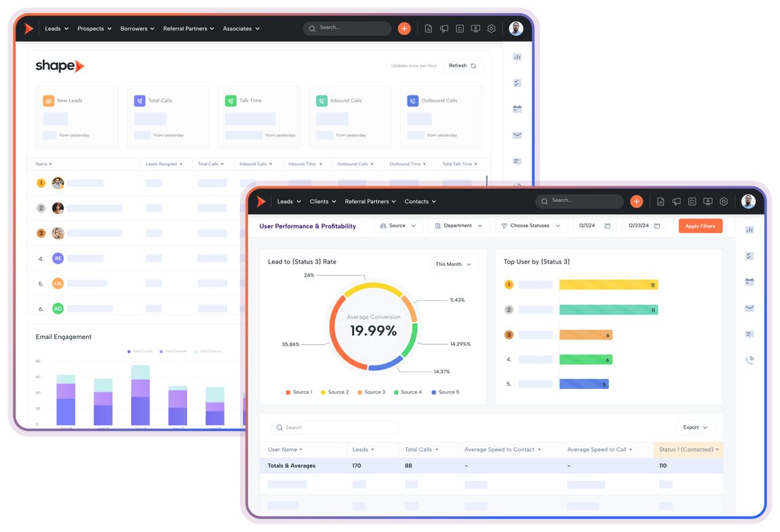Toggle Source 1 legend entry
The width and height of the screenshot is (780, 532).
click(299, 392)
